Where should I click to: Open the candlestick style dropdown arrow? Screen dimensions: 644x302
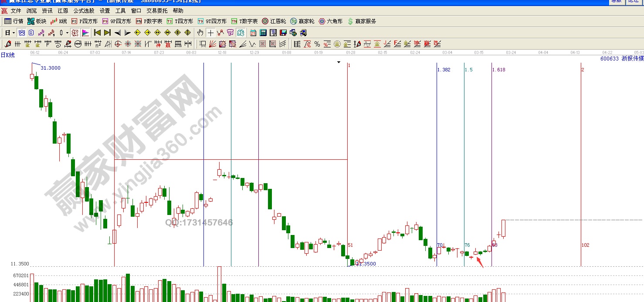tap(67, 33)
